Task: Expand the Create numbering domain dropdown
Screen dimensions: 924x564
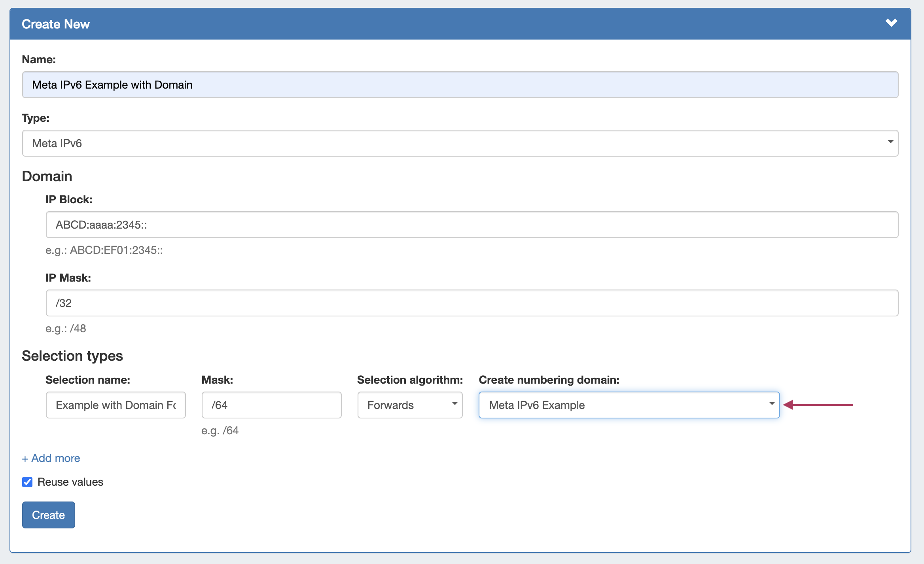Action: pos(629,405)
